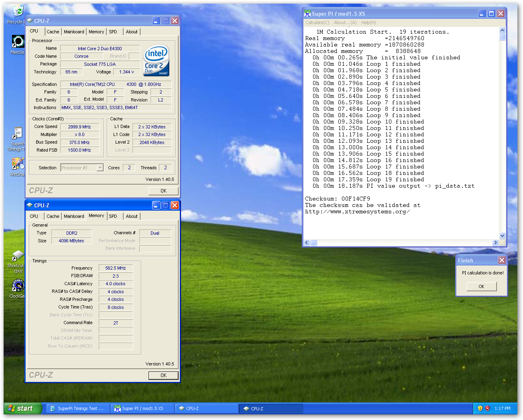This screenshot has width=523, height=420.
Task: Expand the Processor #1 selection dropdown
Action: click(100, 168)
